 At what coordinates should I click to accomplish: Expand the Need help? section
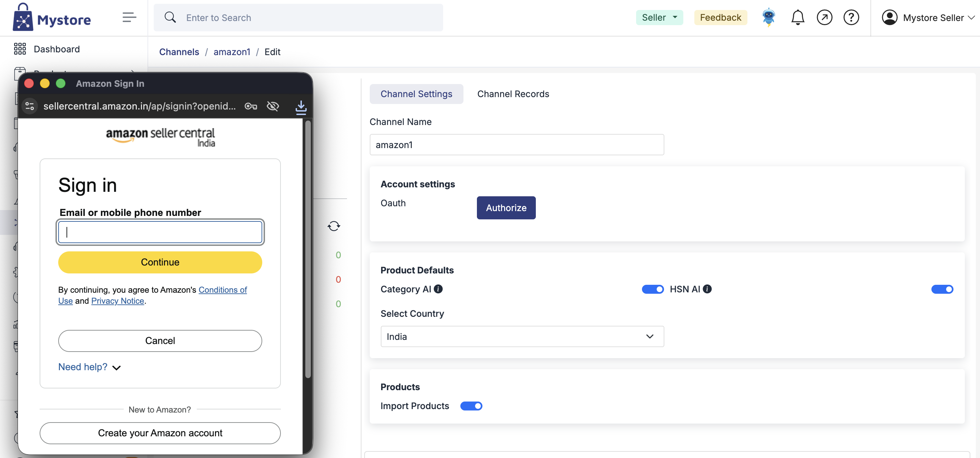[89, 367]
